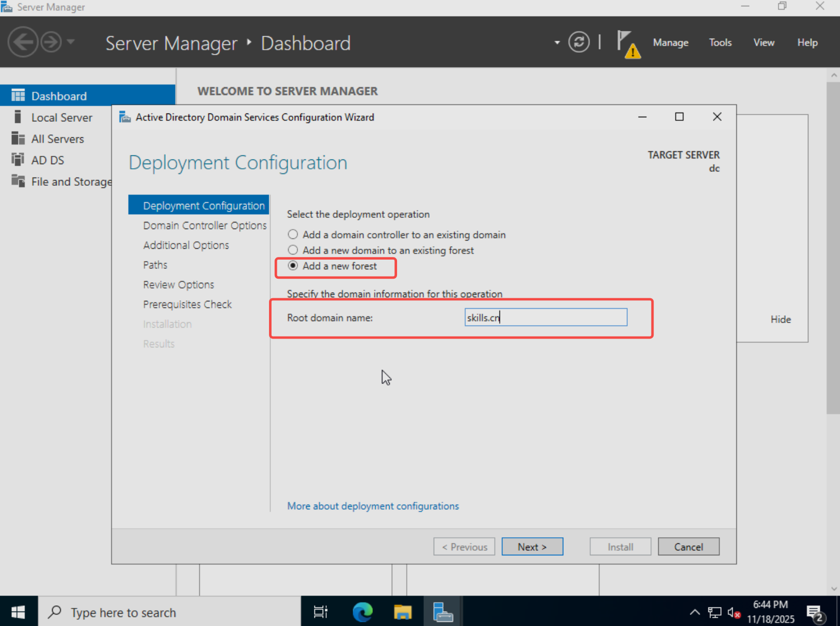Open the Windows Start menu
840x626 pixels.
click(x=19, y=612)
